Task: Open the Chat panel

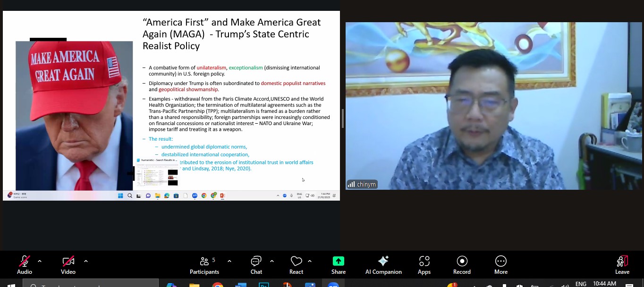Action: pyautogui.click(x=256, y=264)
